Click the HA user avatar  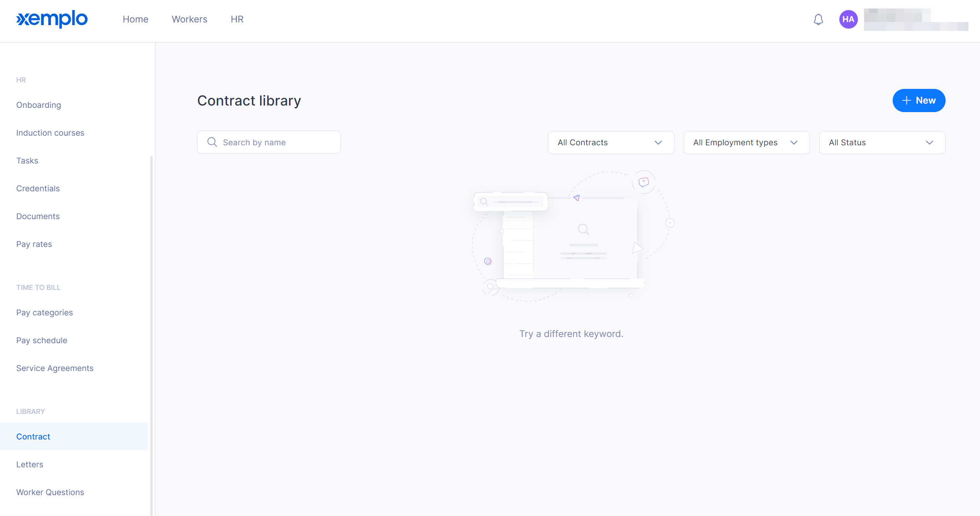click(848, 19)
